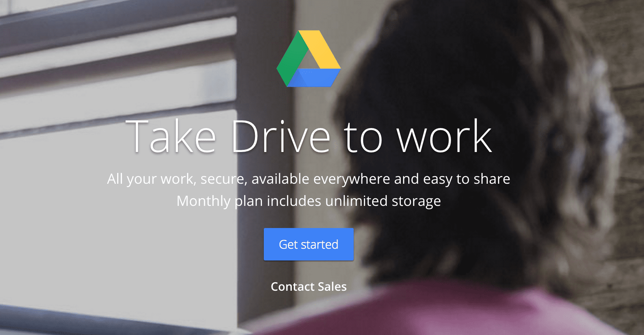
Task: Click the blue base of Drive logo
Action: [314, 78]
